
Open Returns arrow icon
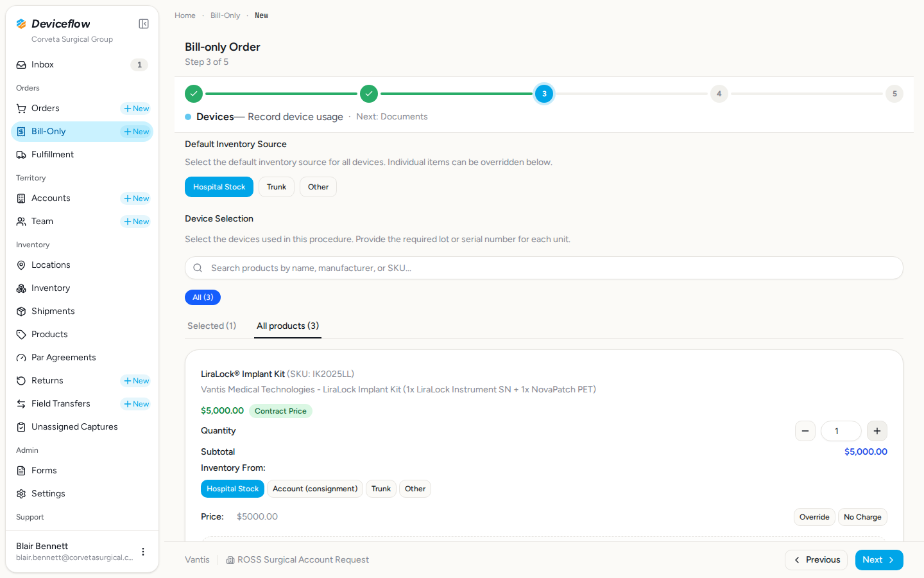(x=21, y=381)
